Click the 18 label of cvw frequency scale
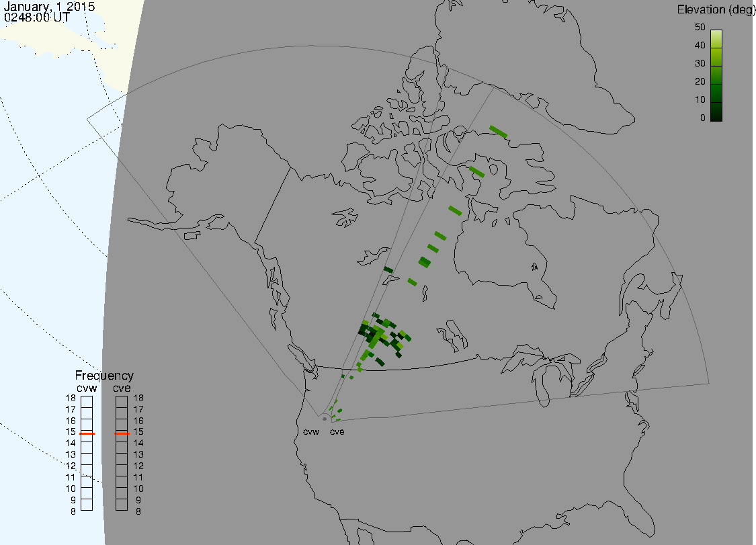 coord(71,399)
